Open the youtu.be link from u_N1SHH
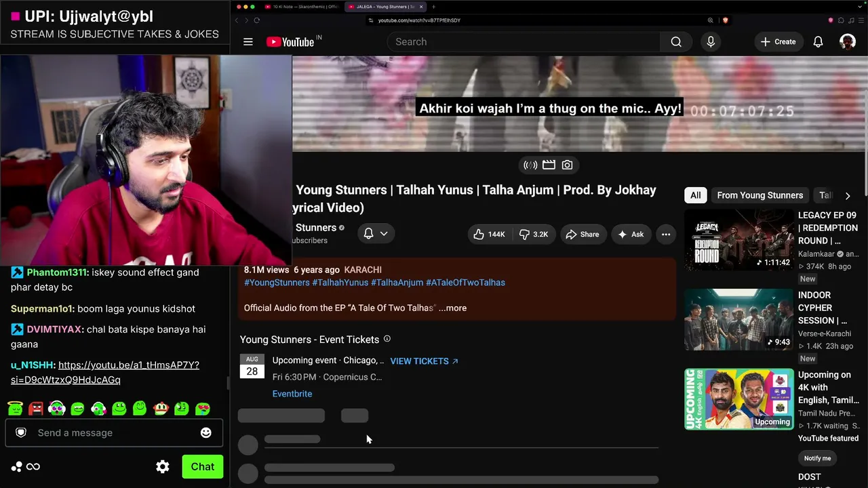Image resolution: width=868 pixels, height=488 pixels. (x=105, y=373)
